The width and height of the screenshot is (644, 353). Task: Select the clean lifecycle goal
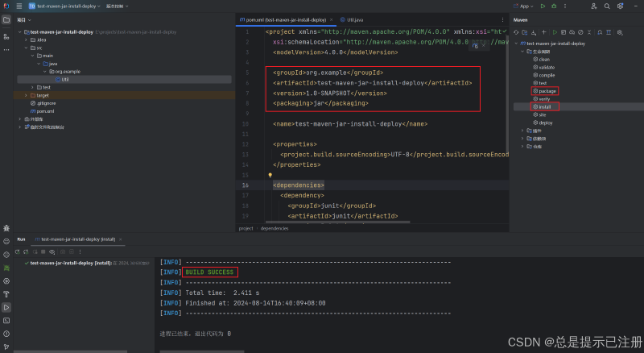click(542, 60)
